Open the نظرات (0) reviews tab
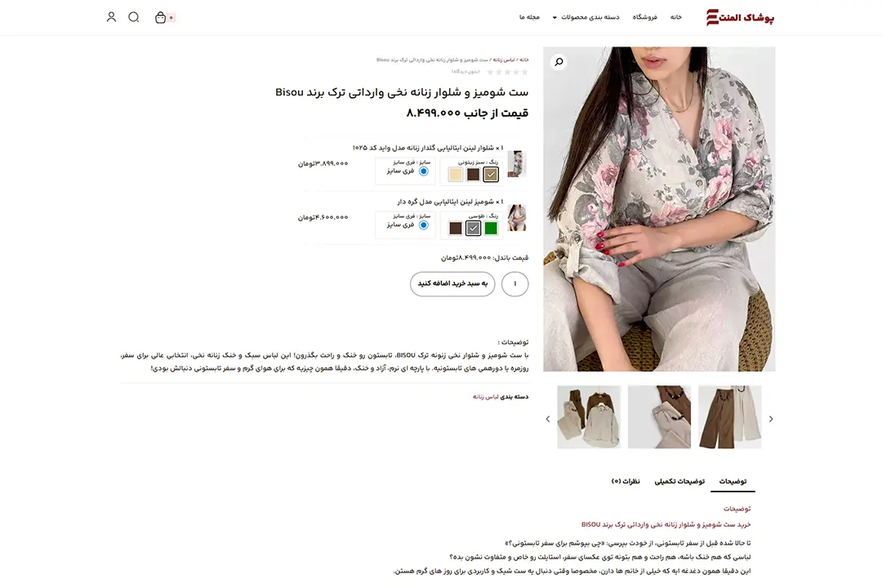The image size is (882, 588). coord(626,482)
